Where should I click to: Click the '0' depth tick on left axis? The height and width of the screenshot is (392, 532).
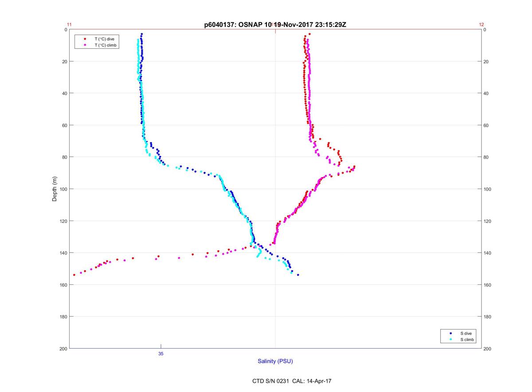coord(66,30)
